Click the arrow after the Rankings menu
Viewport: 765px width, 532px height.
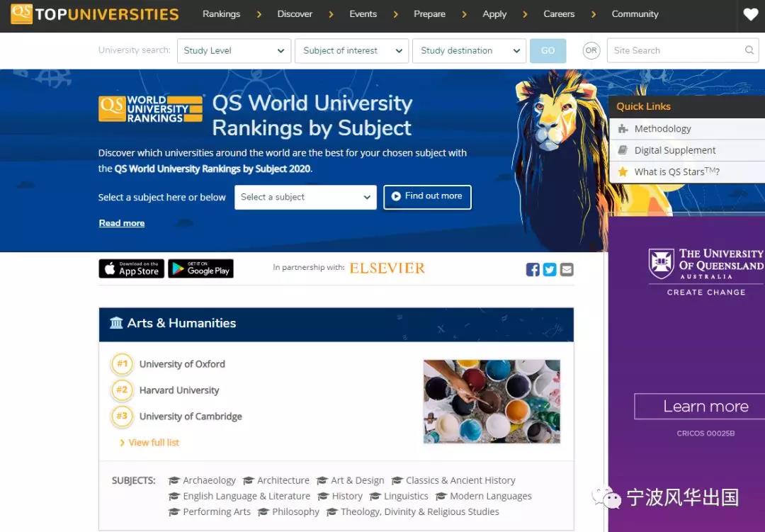[259, 14]
